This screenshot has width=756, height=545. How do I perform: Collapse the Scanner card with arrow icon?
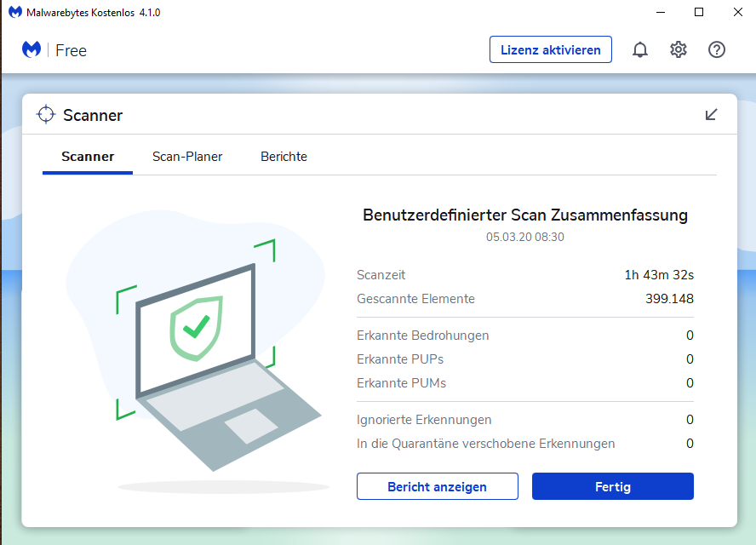coord(711,114)
